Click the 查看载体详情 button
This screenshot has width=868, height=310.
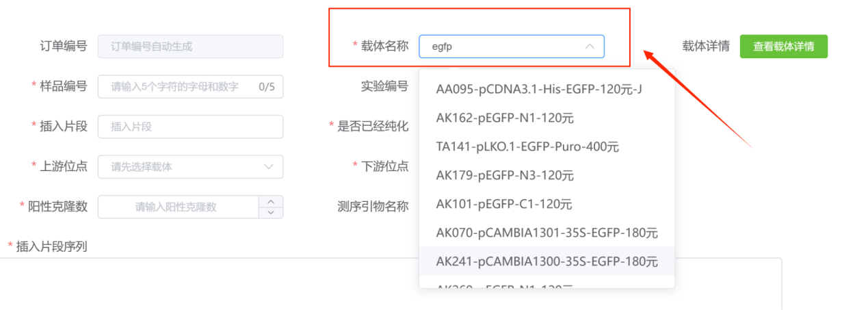click(x=783, y=47)
